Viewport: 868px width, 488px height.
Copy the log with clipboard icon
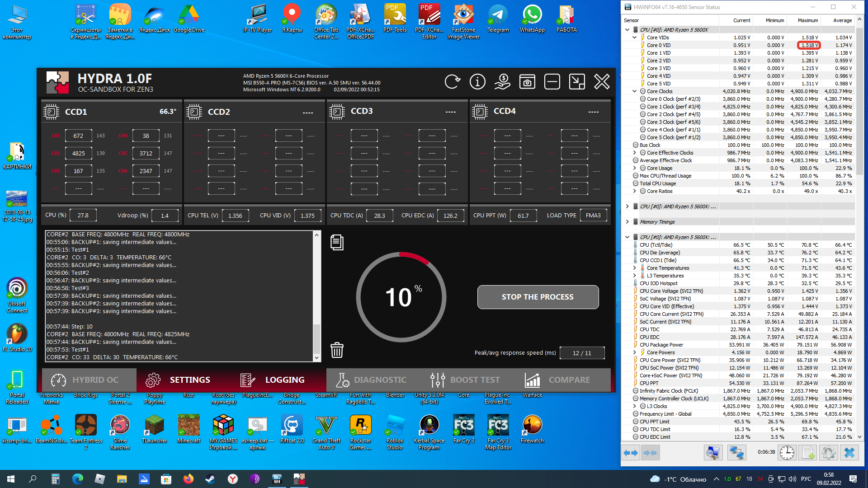[337, 242]
